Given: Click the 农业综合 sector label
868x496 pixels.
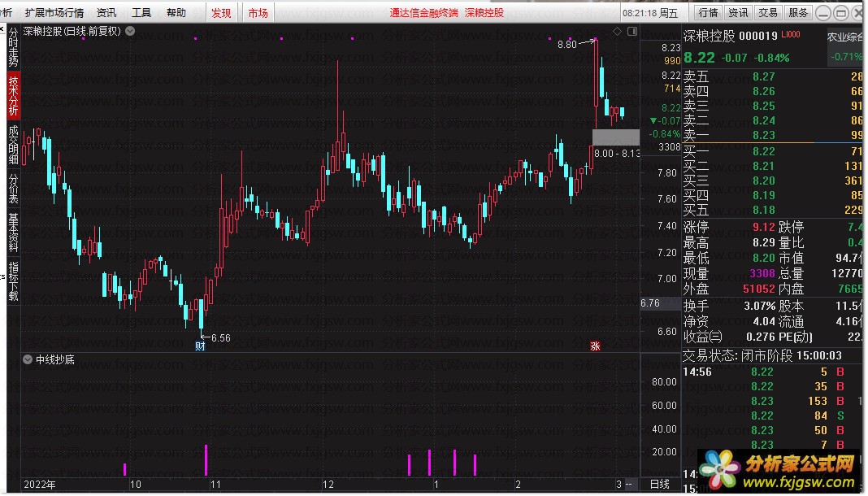Looking at the screenshot, I should pyautogui.click(x=844, y=37).
